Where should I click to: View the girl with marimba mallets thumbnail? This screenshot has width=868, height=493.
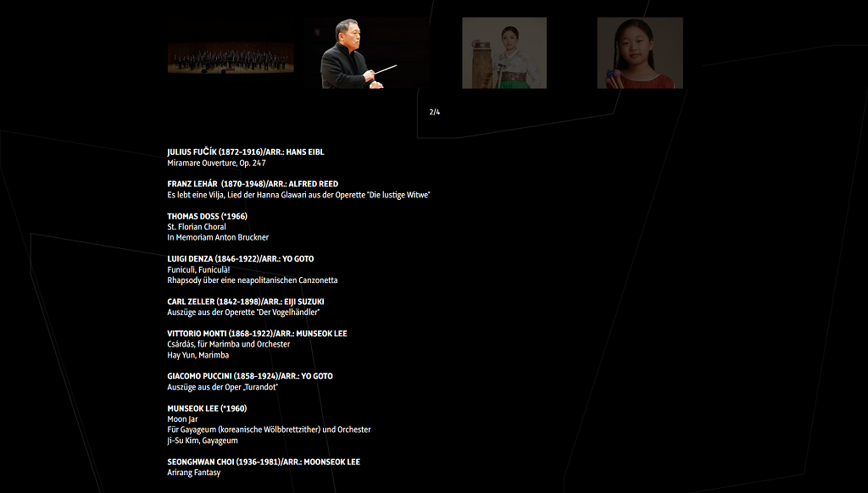point(640,53)
